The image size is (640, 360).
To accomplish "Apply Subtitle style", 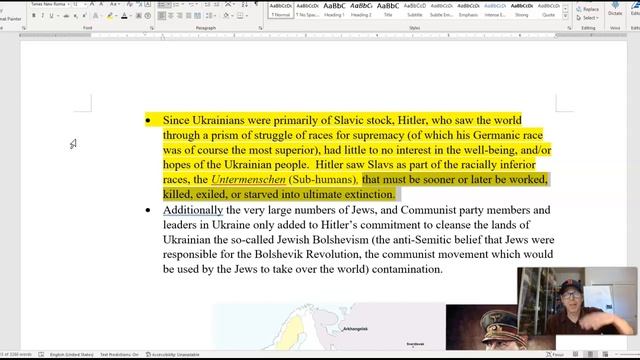I will [415, 10].
